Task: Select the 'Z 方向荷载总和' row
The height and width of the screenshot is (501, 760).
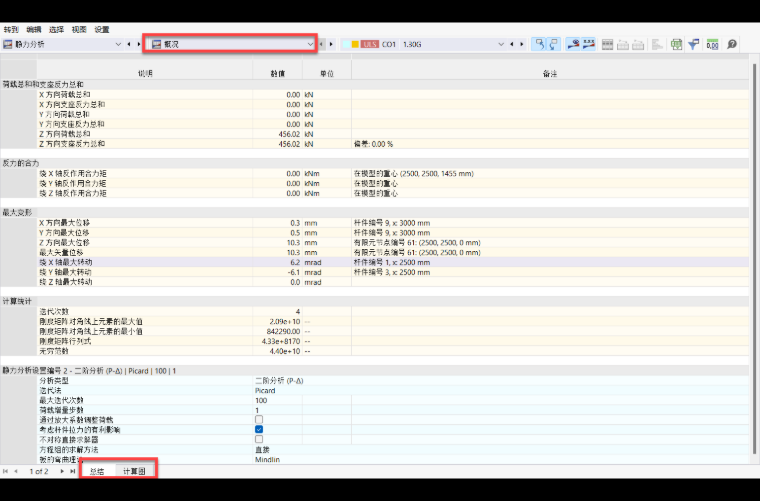Action: (x=393, y=134)
